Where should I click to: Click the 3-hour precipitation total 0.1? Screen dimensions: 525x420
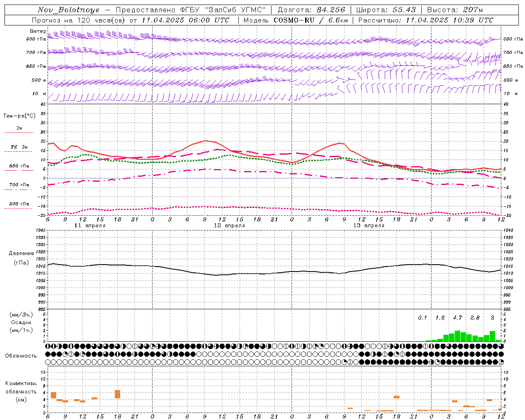(x=422, y=318)
